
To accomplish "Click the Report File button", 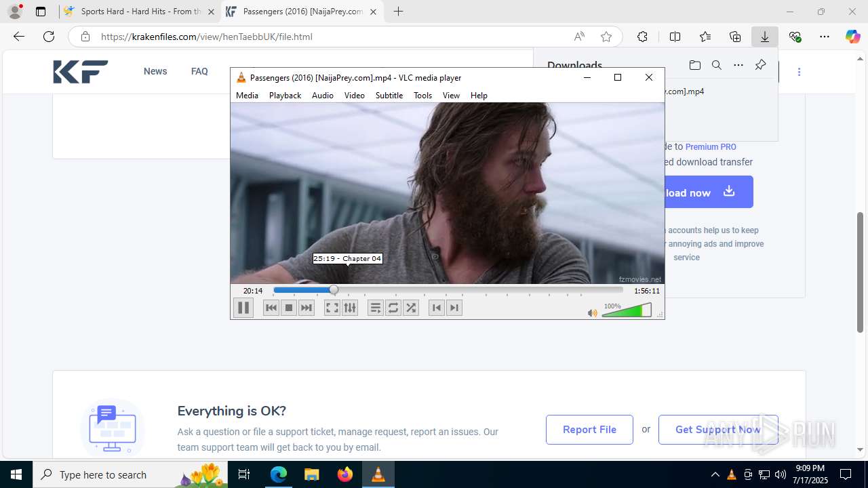I will coord(589,430).
